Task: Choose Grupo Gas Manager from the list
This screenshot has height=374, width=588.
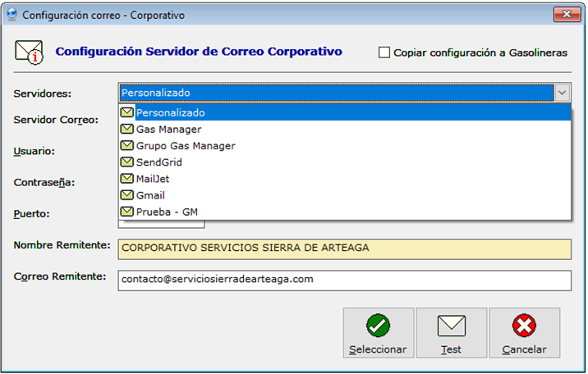Action: 186,145
